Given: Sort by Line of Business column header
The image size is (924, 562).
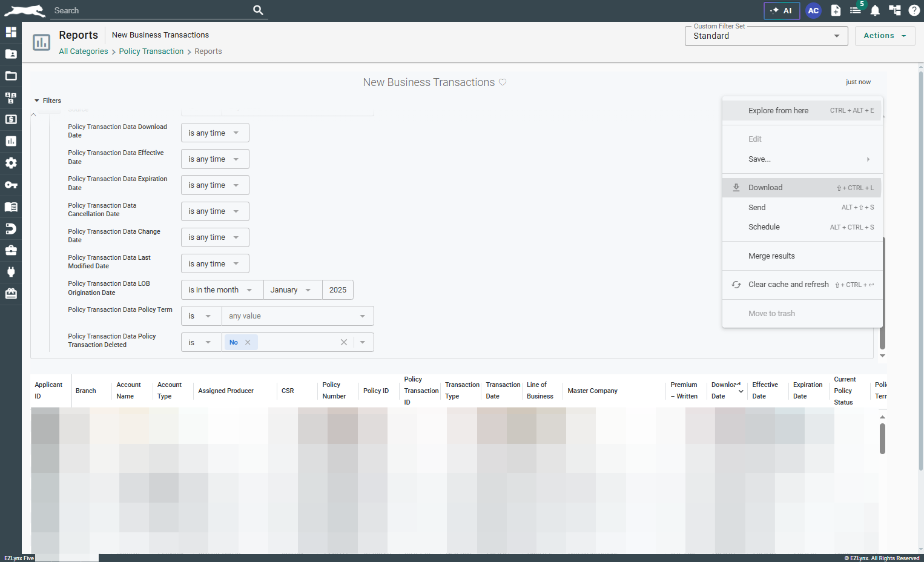Looking at the screenshot, I should (x=540, y=391).
